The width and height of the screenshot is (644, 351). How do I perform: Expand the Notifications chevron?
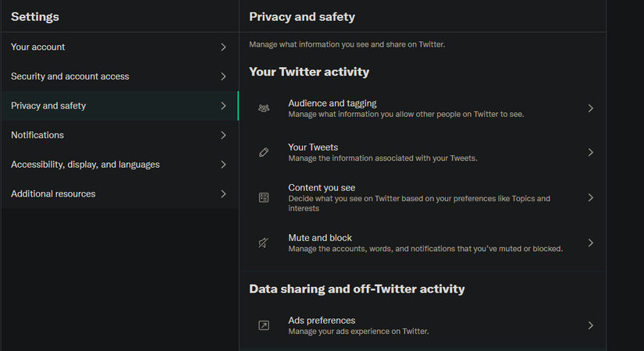[x=223, y=135]
